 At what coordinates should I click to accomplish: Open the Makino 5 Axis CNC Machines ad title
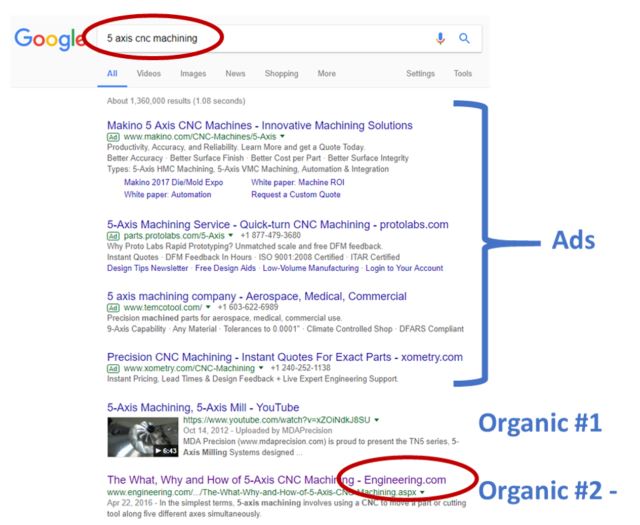(260, 125)
